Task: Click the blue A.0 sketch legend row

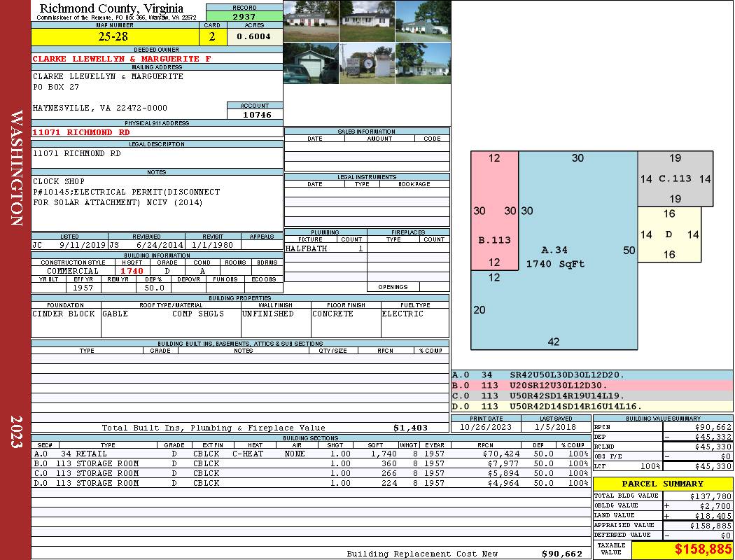Action: pyautogui.click(x=592, y=375)
